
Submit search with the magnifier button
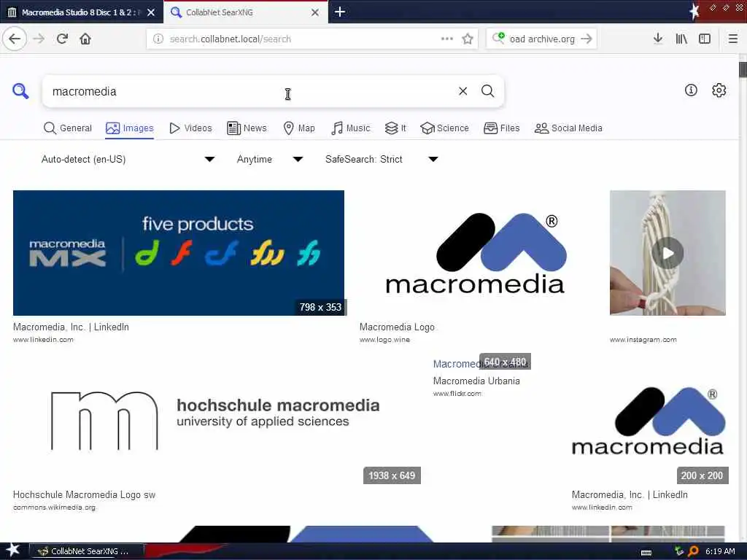(487, 91)
